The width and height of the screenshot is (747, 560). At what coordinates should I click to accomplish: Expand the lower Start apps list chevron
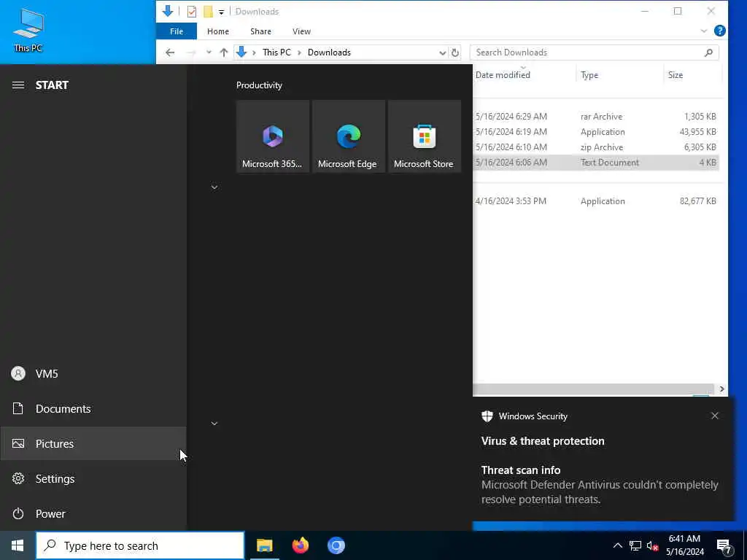[214, 424]
